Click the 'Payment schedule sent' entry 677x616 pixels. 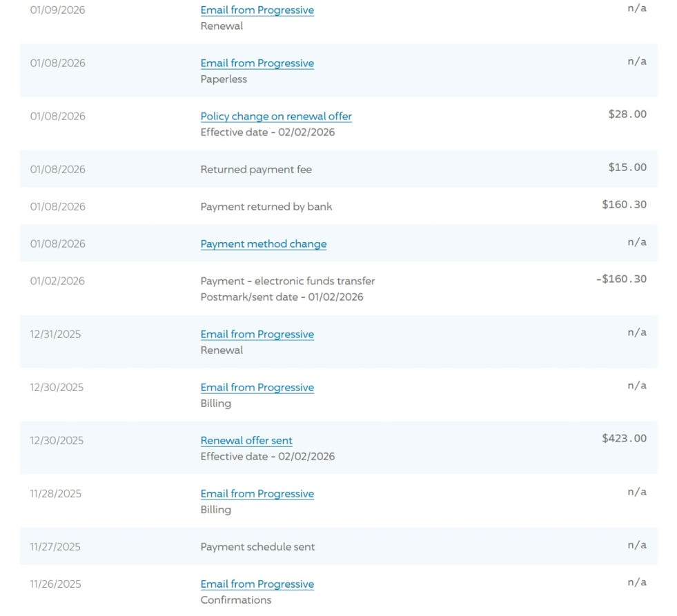click(x=257, y=547)
